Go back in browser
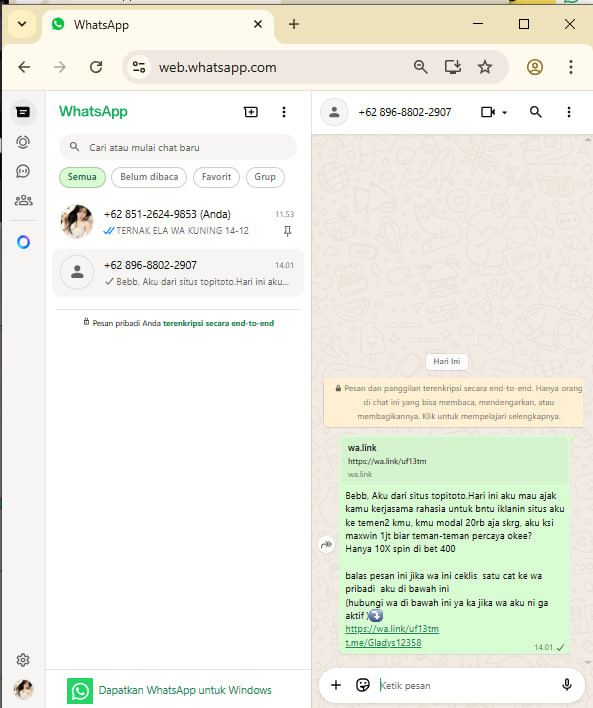Viewport: 593px width, 708px height. pos(24,67)
